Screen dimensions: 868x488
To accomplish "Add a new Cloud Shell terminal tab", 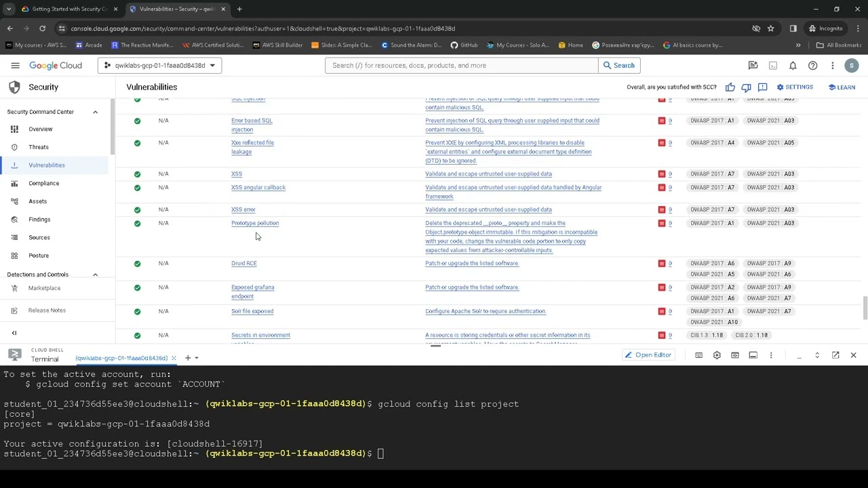I will (x=188, y=358).
